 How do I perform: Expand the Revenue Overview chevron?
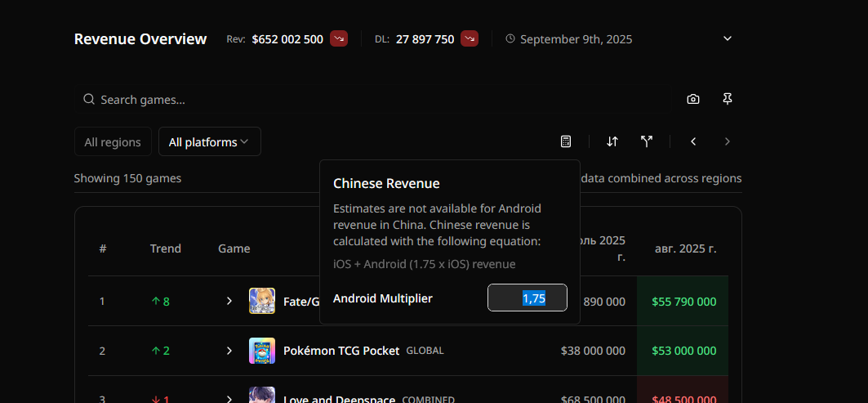(728, 38)
